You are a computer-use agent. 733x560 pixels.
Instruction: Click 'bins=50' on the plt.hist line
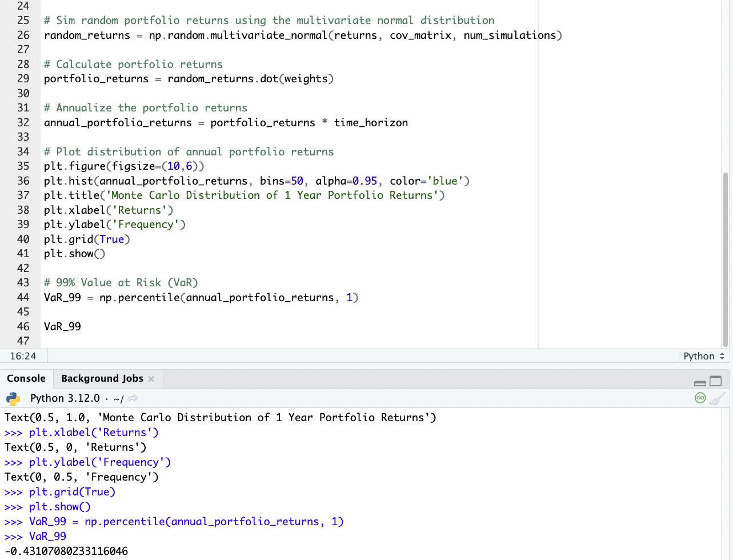[x=282, y=181]
